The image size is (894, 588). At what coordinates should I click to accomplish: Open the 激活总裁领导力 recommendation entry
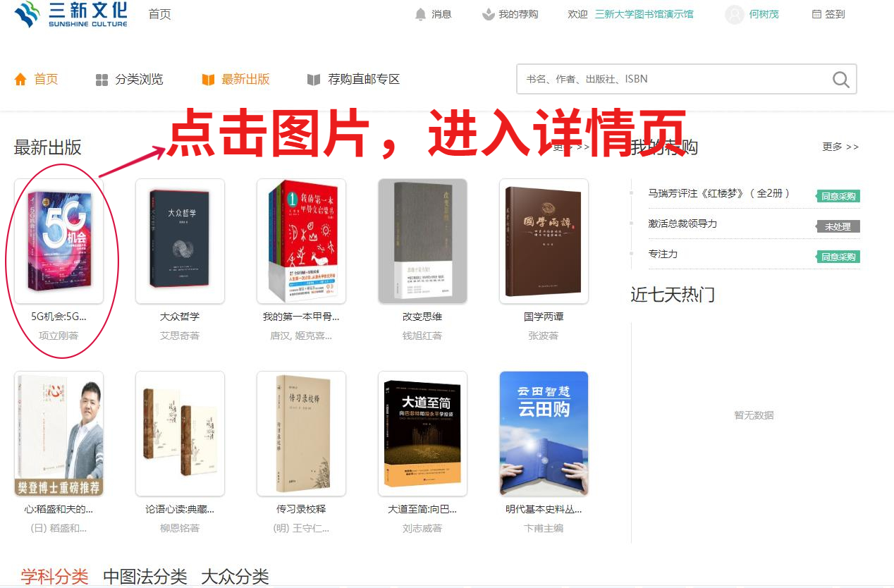(682, 223)
